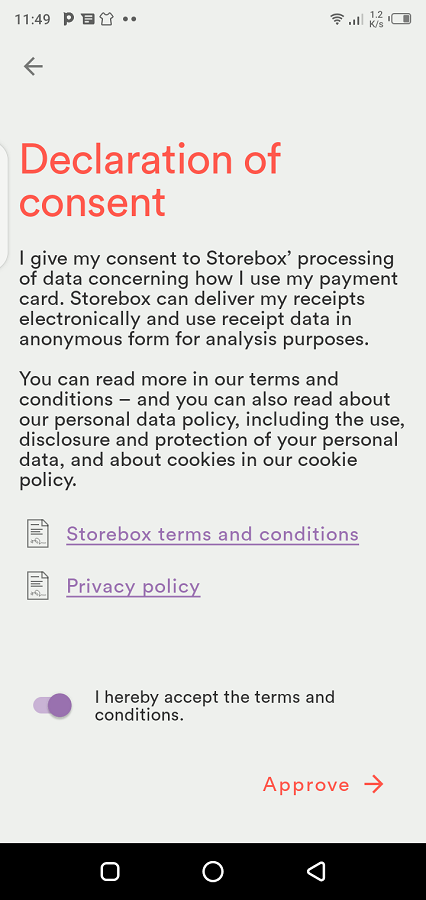This screenshot has width=426, height=900.
Task: Tap the P notification icon in status bar
Action: pos(69,19)
